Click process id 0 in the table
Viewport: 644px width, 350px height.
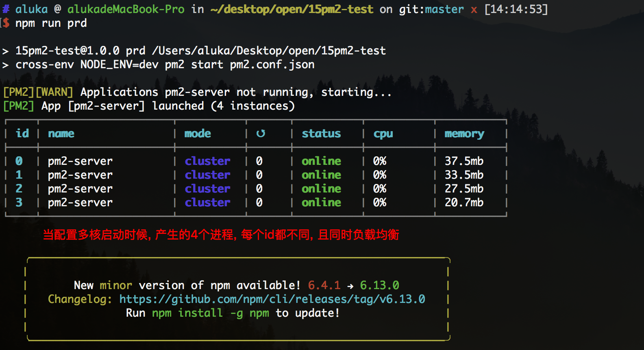pyautogui.click(x=19, y=161)
